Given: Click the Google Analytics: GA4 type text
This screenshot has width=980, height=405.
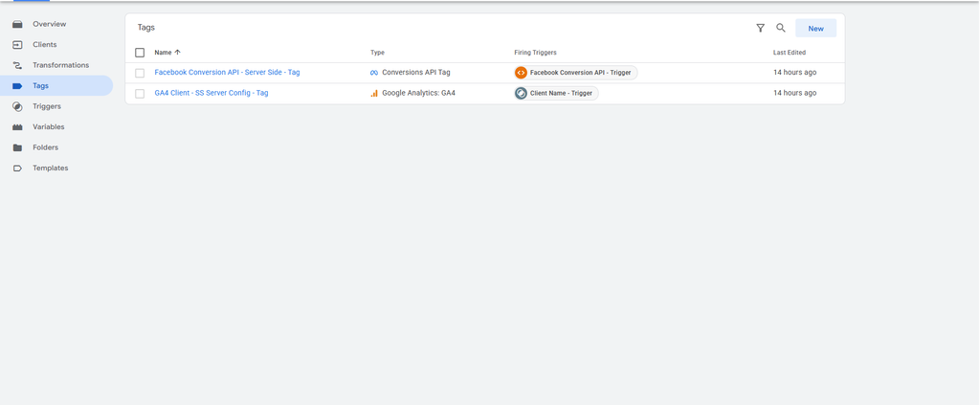Looking at the screenshot, I should (419, 93).
